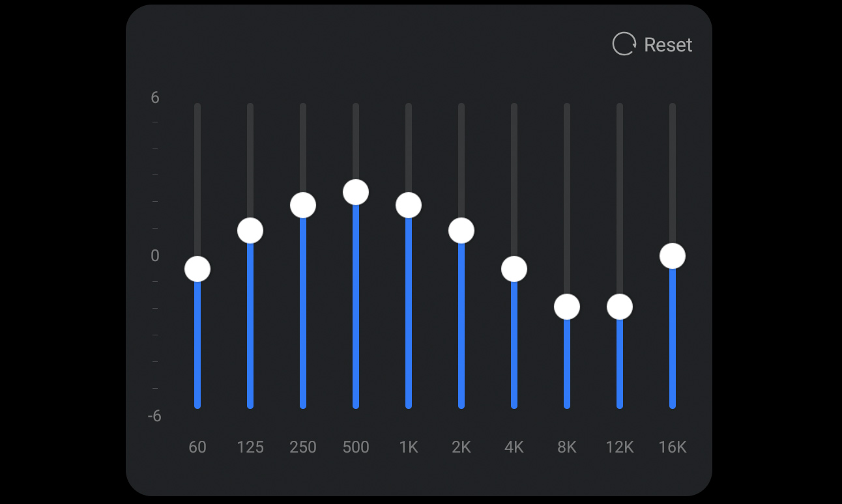842x504 pixels.
Task: Select the 125 Hz slider handle
Action: pos(250,231)
